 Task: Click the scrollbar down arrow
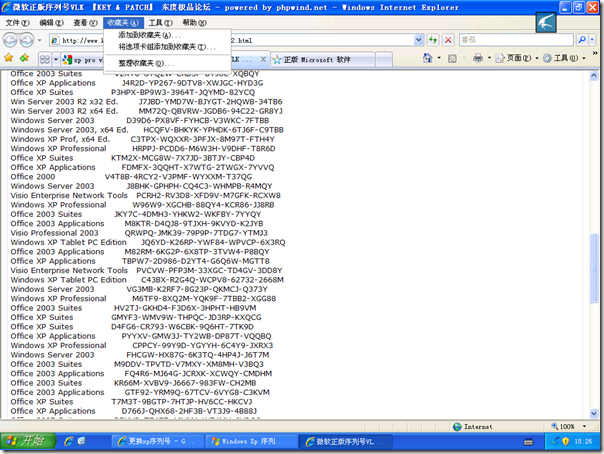pos(594,414)
